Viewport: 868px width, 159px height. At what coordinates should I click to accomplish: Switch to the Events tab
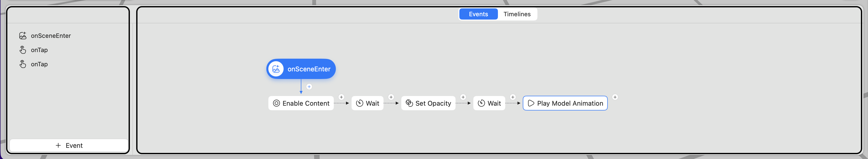pos(478,14)
